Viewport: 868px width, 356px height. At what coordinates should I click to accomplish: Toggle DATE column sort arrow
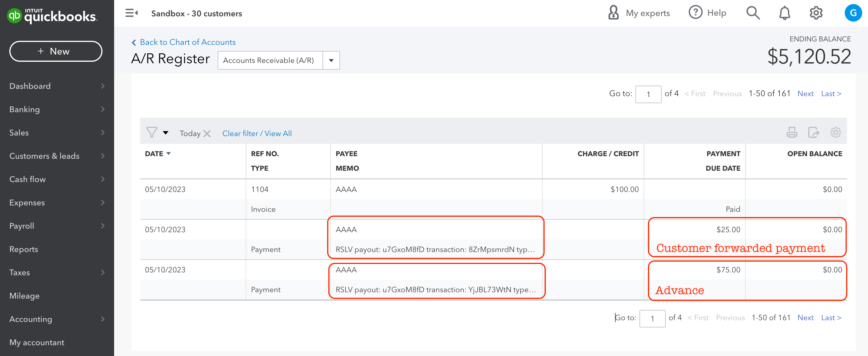(169, 154)
